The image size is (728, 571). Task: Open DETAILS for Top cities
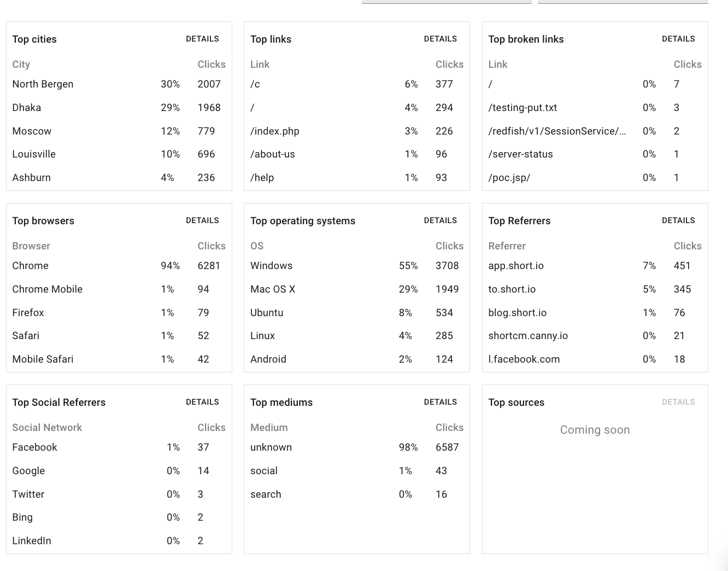tap(202, 39)
